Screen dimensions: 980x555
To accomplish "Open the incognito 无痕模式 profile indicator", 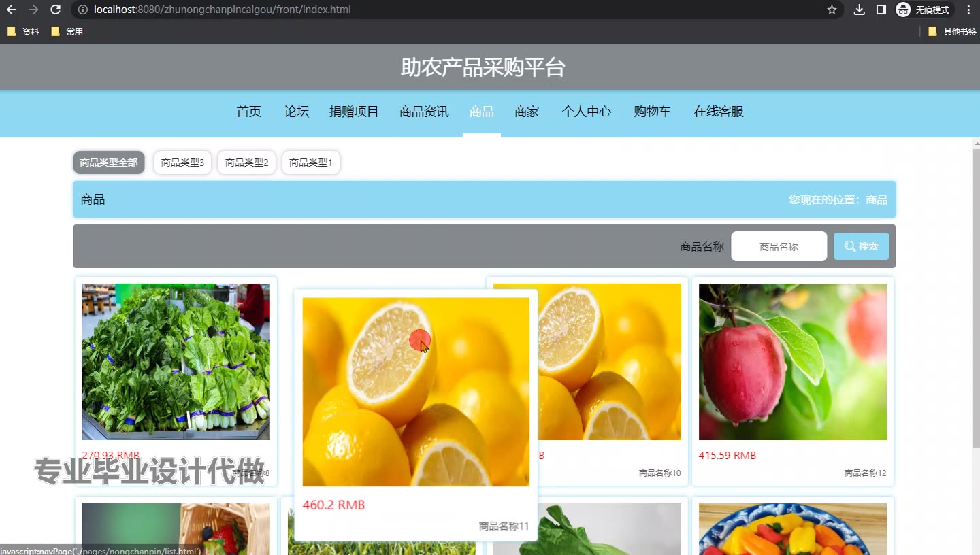I will click(924, 10).
